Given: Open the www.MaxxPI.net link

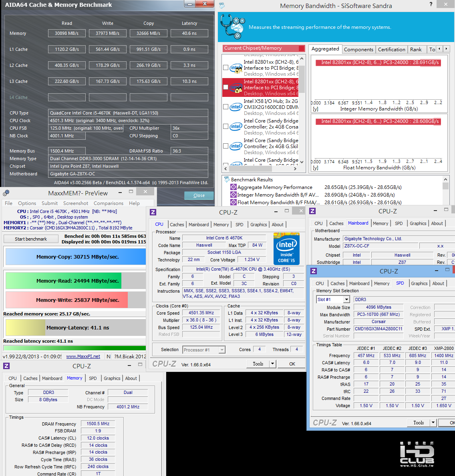Looking at the screenshot, I should [83, 356].
